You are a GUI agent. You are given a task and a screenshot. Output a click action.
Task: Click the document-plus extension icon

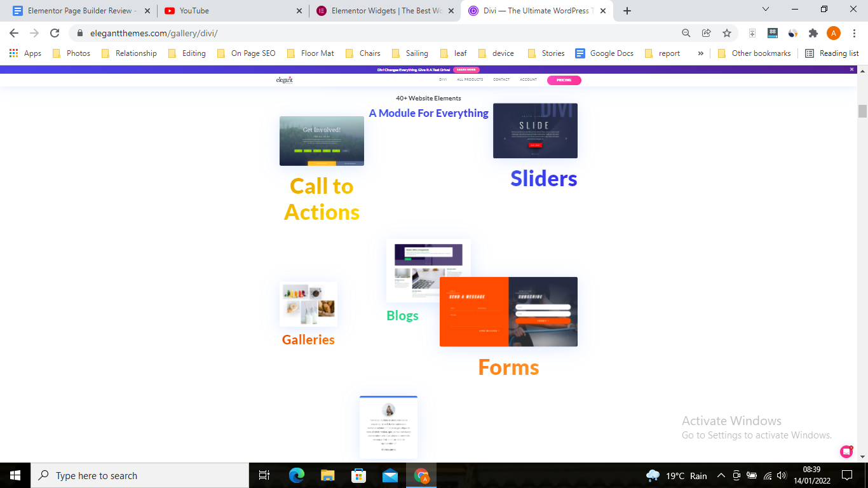(752, 33)
